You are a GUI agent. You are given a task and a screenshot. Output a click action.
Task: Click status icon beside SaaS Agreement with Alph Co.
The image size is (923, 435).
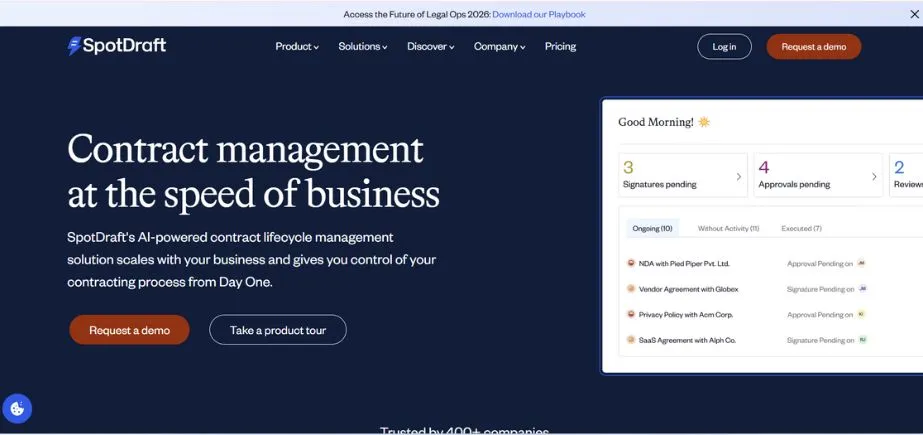(x=631, y=340)
